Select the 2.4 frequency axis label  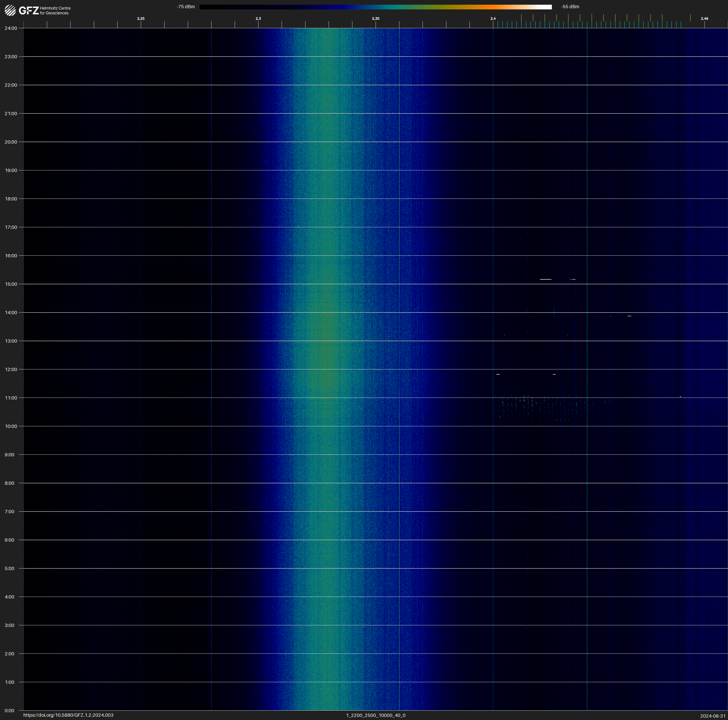click(x=493, y=19)
